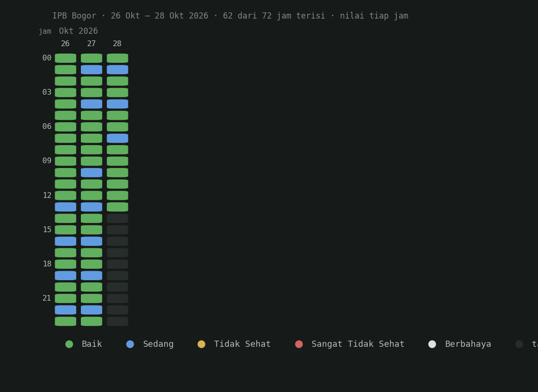Click the dark partially hidden legend dot
This screenshot has height=392, width=538.
(x=519, y=344)
